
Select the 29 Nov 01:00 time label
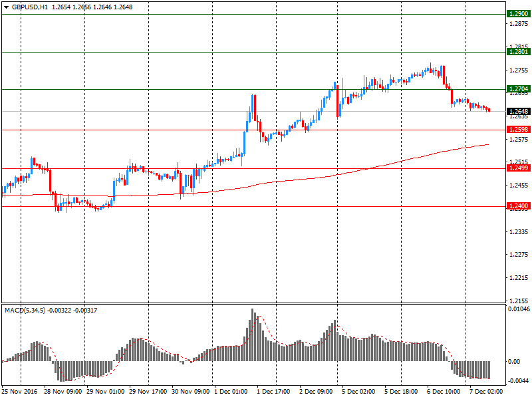106,392
